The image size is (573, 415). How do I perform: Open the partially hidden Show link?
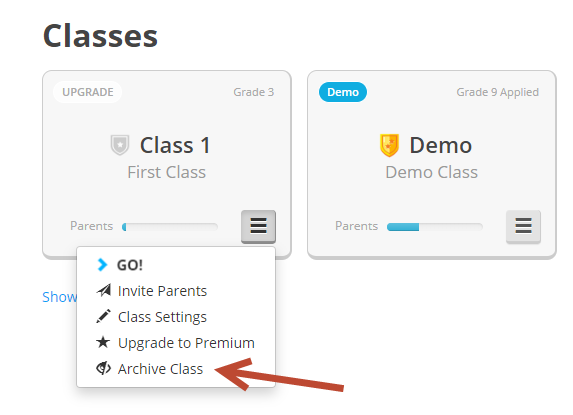(60, 297)
